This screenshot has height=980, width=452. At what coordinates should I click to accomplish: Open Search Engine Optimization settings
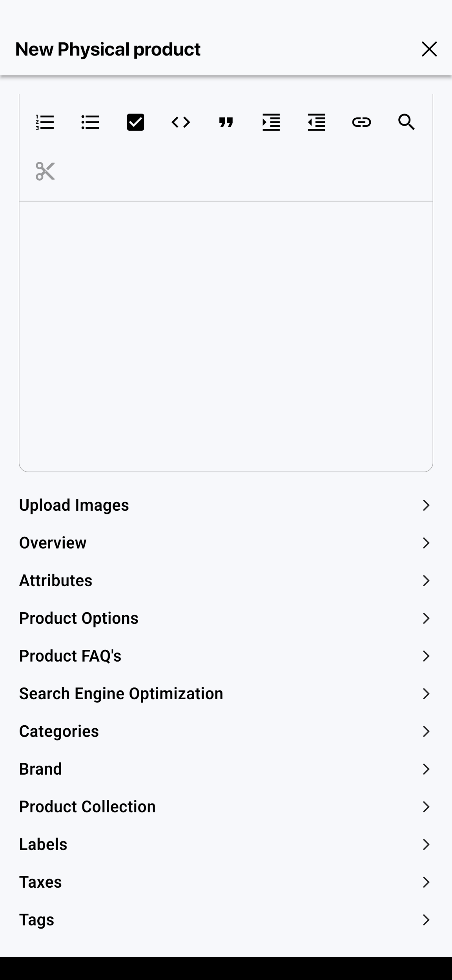click(226, 694)
